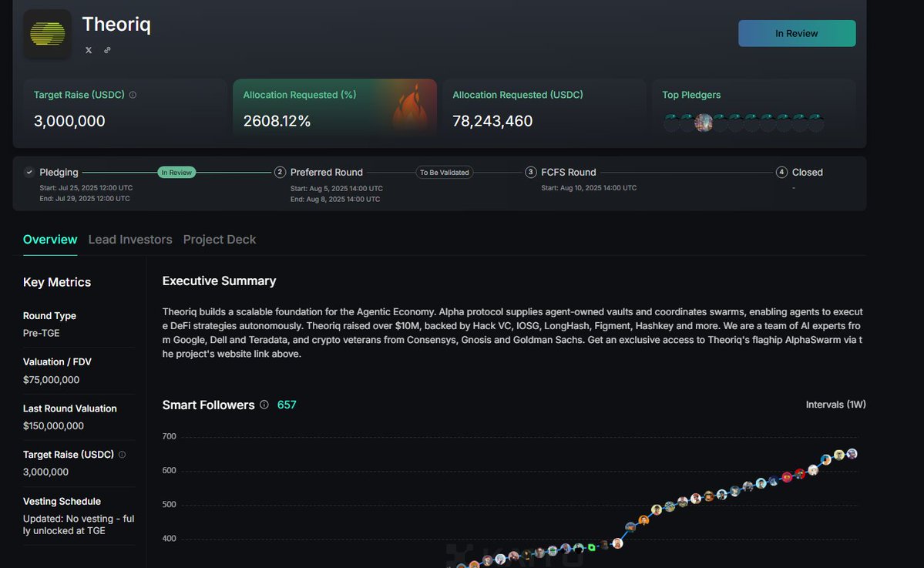Click the Top Pledgers label
Viewport: 924px width, 568px height.
coord(691,95)
